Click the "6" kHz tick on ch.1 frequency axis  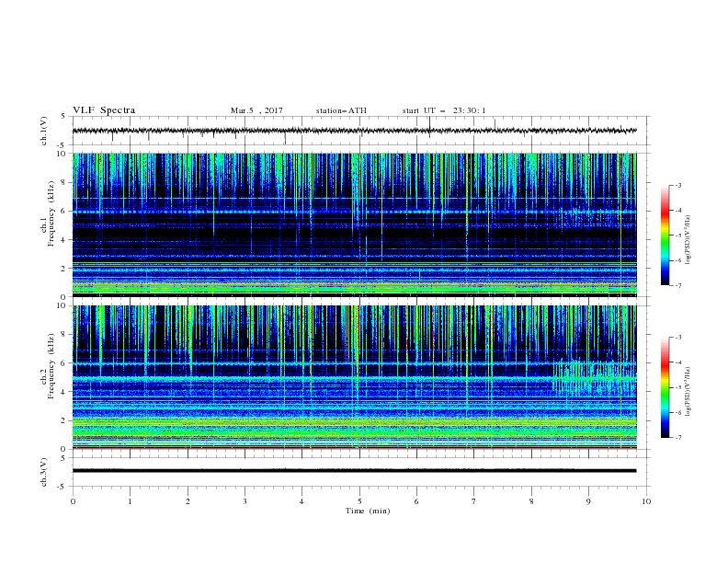(x=63, y=211)
